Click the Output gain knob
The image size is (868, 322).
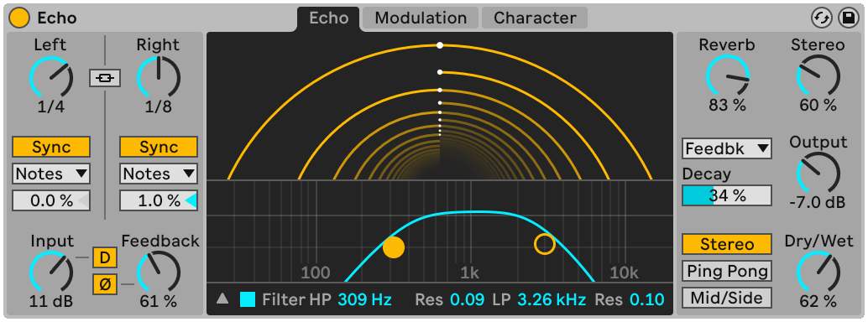tap(818, 174)
